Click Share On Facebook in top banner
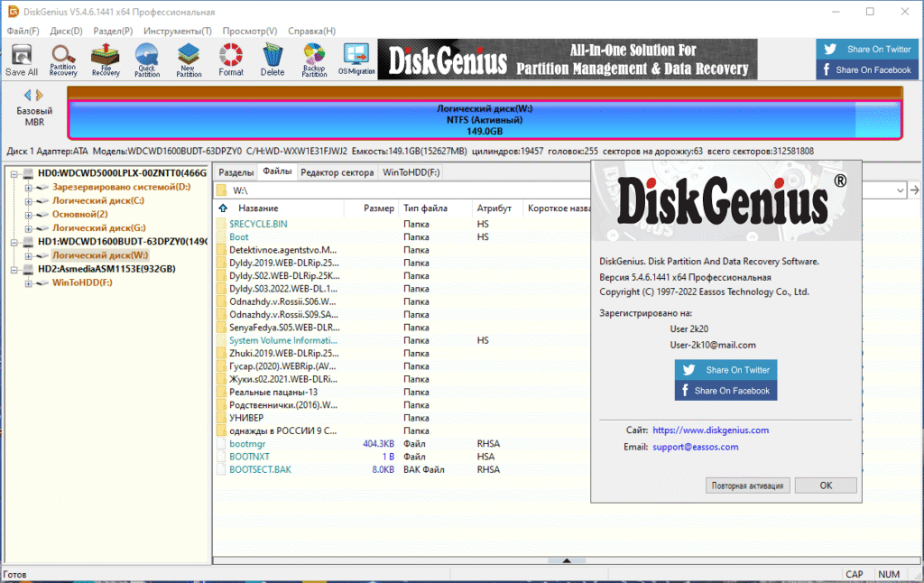924x583 pixels. [867, 69]
